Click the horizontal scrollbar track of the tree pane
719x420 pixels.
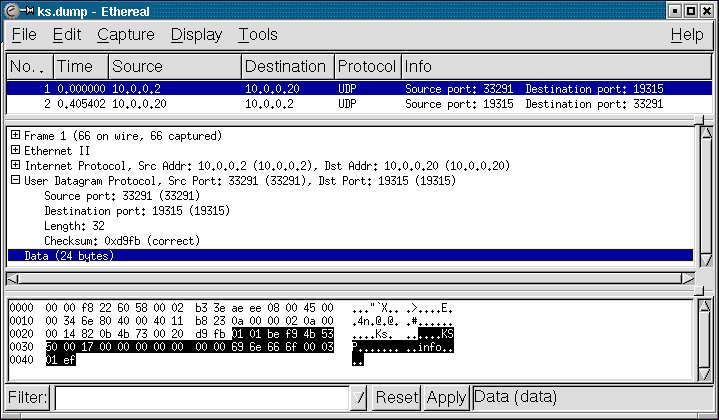point(351,278)
